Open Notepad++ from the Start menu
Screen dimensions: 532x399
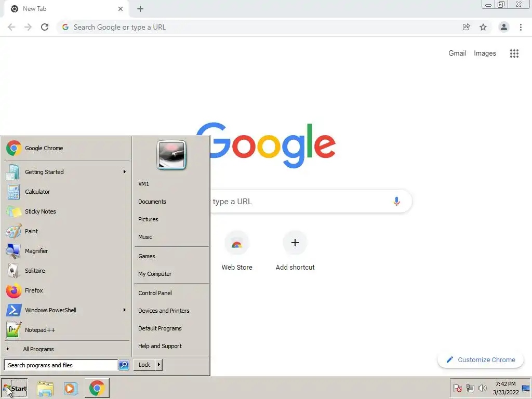(x=67, y=330)
